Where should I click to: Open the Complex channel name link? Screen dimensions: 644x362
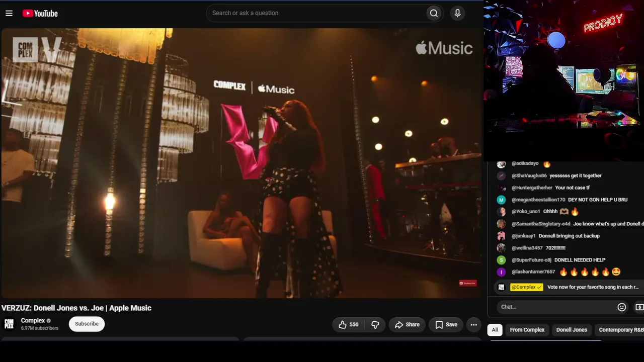pos(33,321)
